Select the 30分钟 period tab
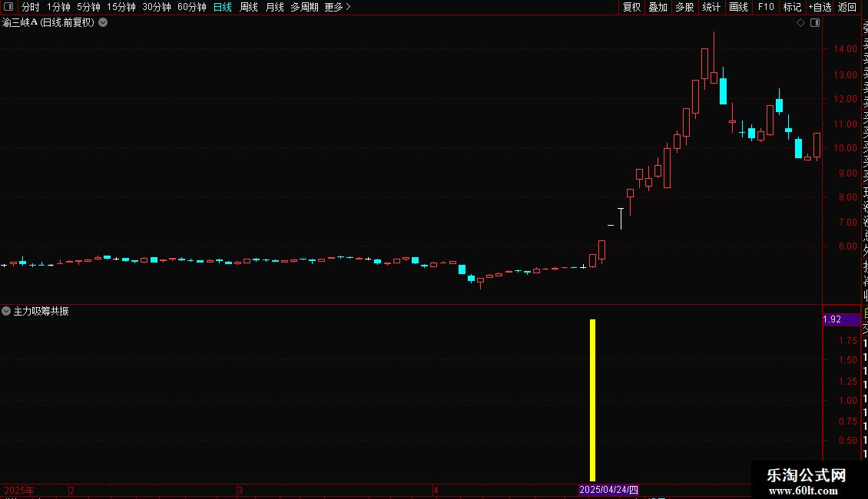868x499 pixels. point(157,7)
